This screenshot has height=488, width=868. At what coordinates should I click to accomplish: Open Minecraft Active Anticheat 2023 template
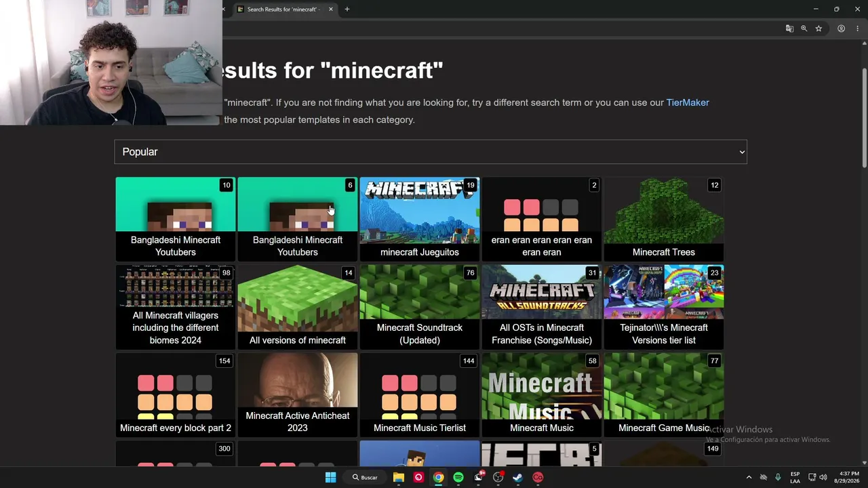298,394
